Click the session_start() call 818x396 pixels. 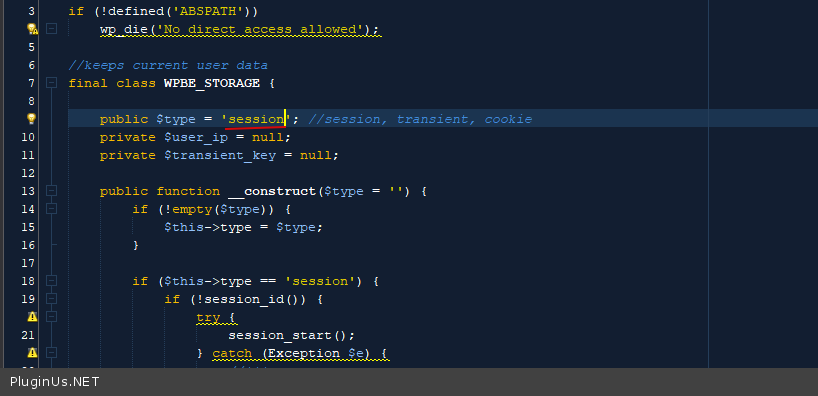click(291, 335)
